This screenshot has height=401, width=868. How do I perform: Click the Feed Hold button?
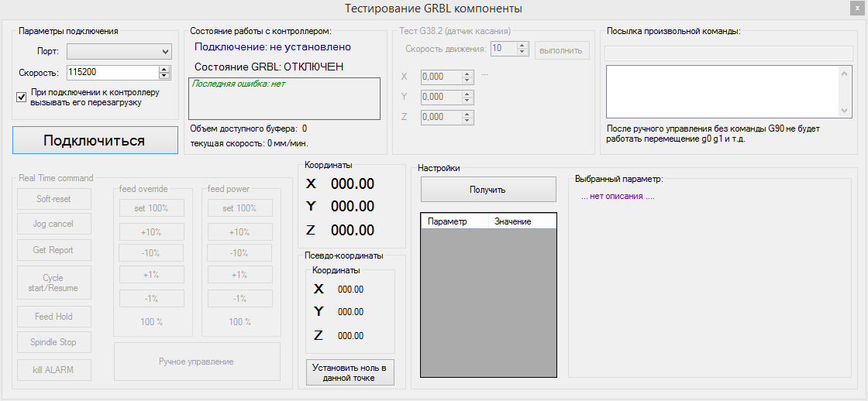(x=53, y=317)
